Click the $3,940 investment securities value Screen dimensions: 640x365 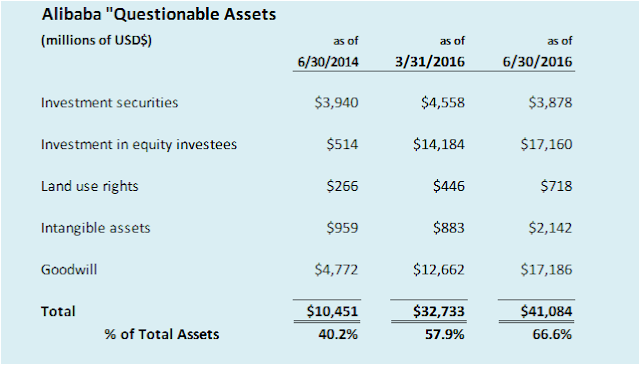[336, 102]
